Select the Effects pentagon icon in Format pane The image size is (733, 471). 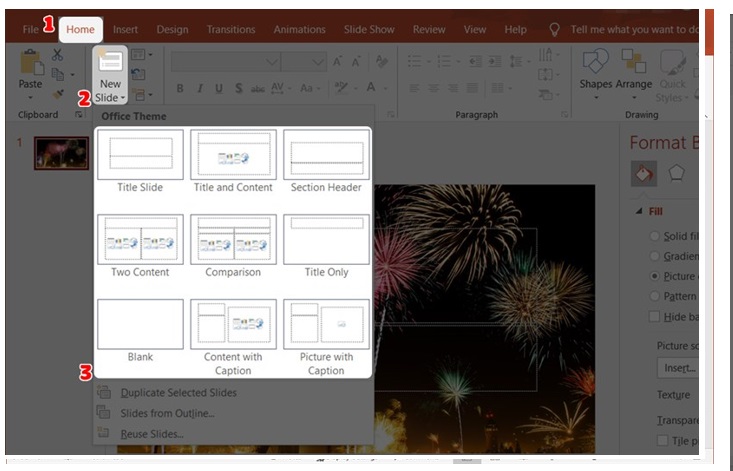[x=677, y=173]
